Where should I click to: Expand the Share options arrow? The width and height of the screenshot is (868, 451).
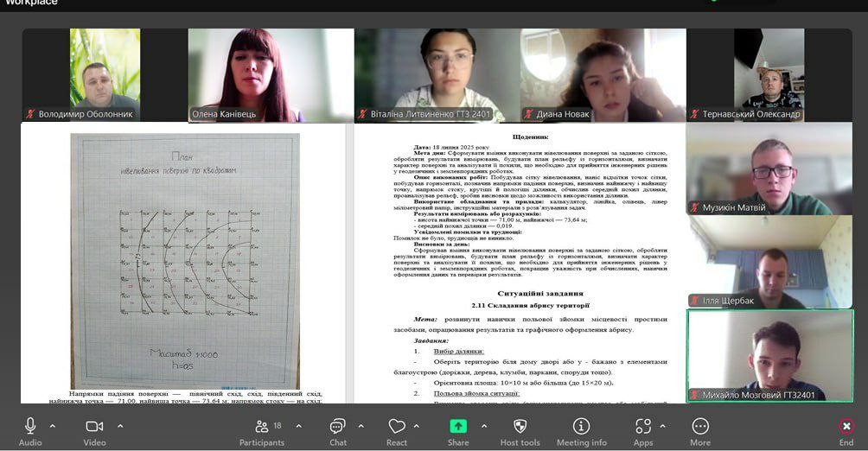[483, 426]
